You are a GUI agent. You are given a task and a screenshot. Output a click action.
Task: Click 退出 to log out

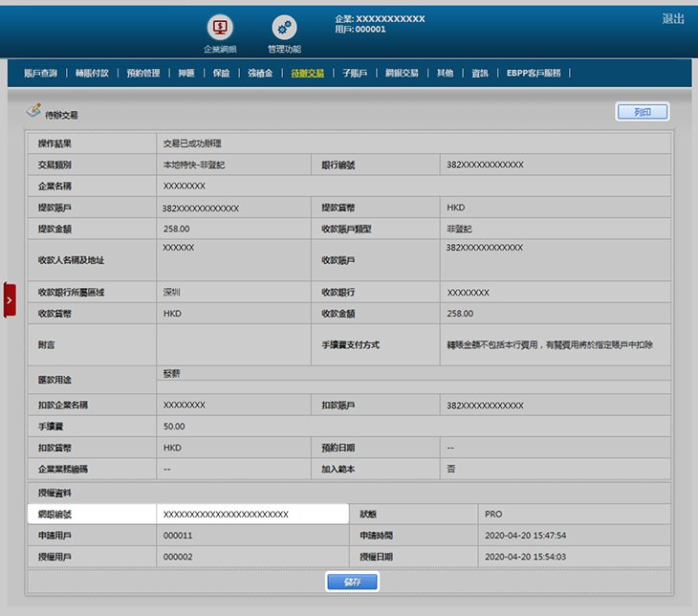672,19
